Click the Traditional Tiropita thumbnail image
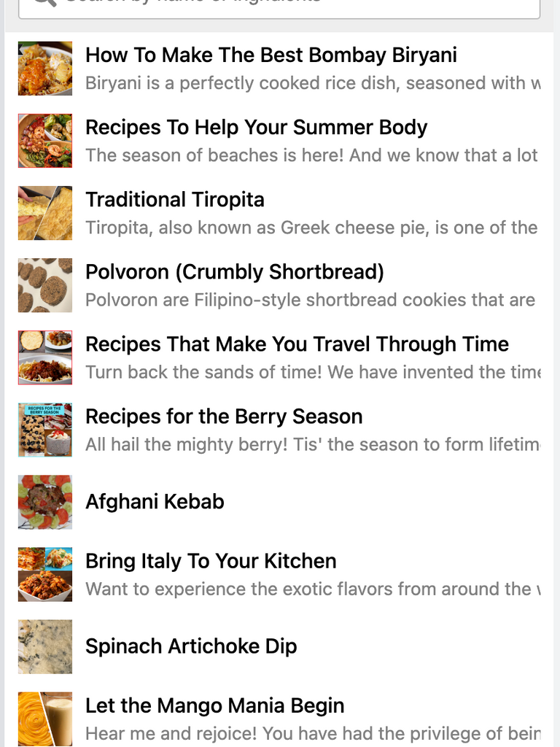 45,213
